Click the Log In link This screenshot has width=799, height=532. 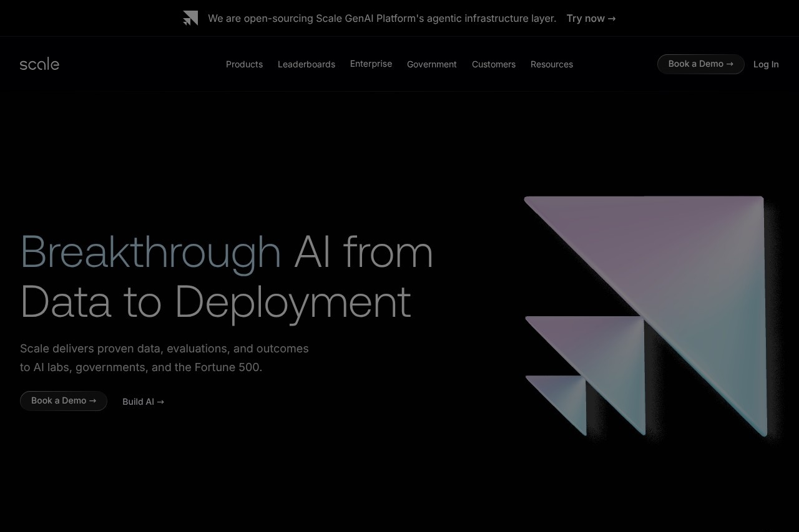[x=765, y=64]
